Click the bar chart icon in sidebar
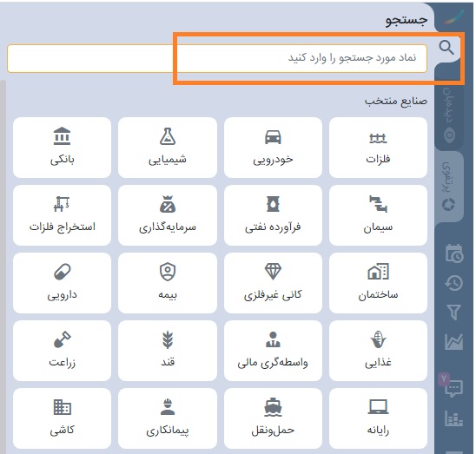The image size is (476, 454). [x=454, y=418]
